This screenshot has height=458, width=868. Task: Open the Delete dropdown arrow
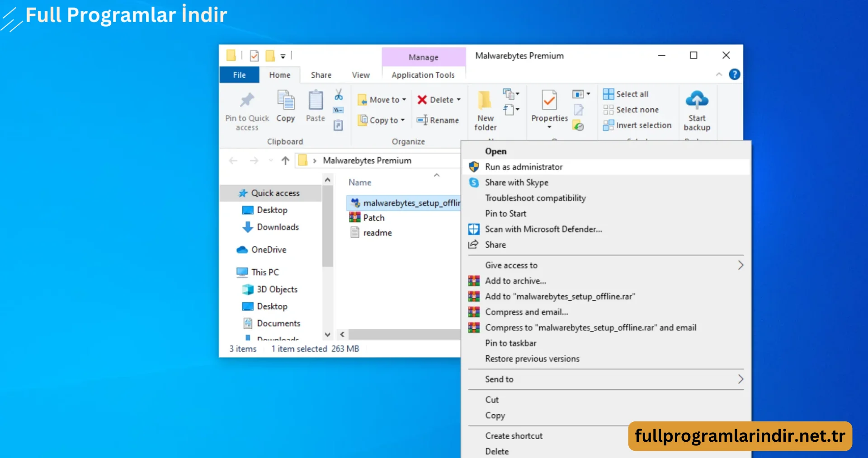tap(458, 100)
